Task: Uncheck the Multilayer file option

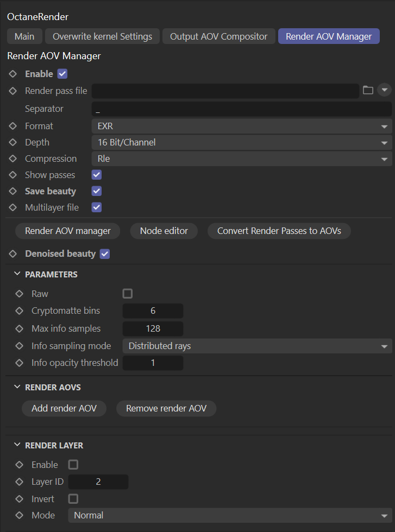Action: pyautogui.click(x=97, y=207)
